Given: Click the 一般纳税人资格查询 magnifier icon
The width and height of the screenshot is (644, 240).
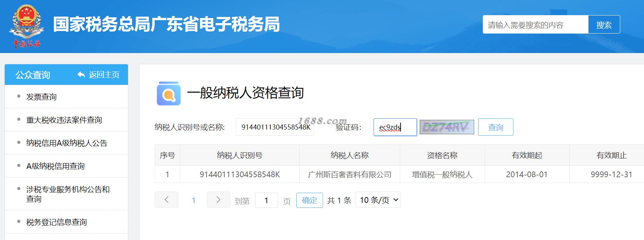Looking at the screenshot, I should [169, 93].
